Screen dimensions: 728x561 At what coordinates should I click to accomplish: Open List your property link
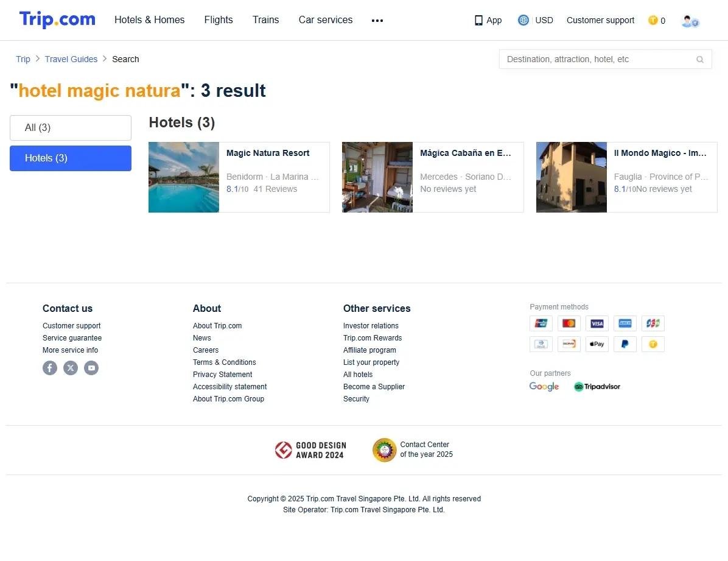click(x=371, y=362)
